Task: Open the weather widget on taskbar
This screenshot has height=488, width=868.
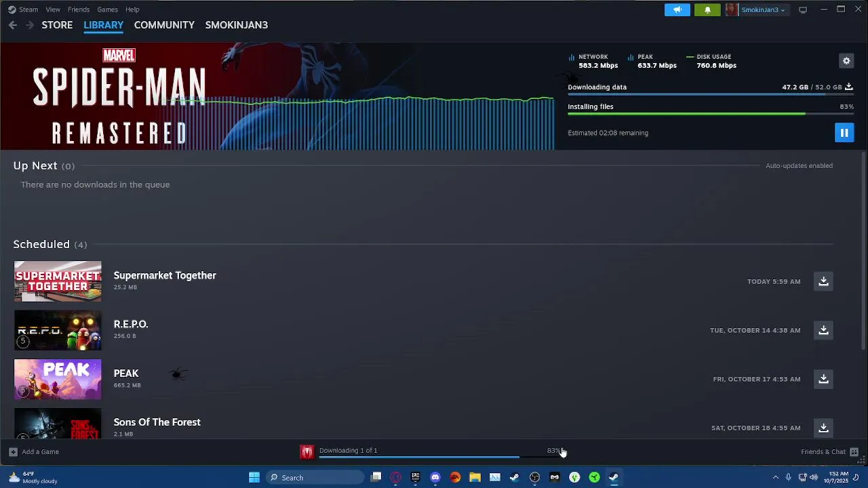Action: [33, 477]
